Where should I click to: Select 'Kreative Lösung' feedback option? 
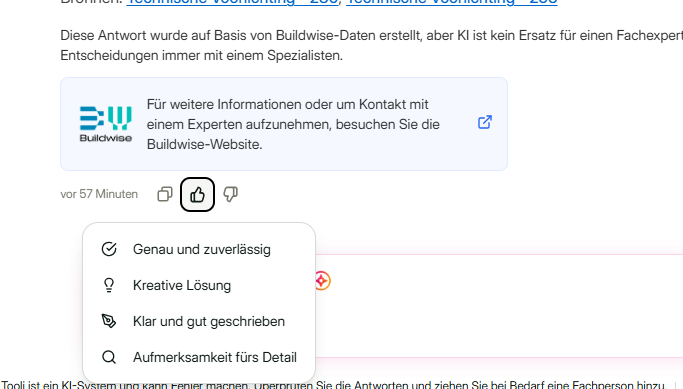199,285
